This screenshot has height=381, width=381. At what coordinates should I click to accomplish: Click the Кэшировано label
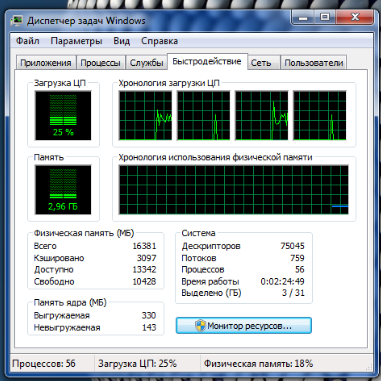(x=59, y=258)
